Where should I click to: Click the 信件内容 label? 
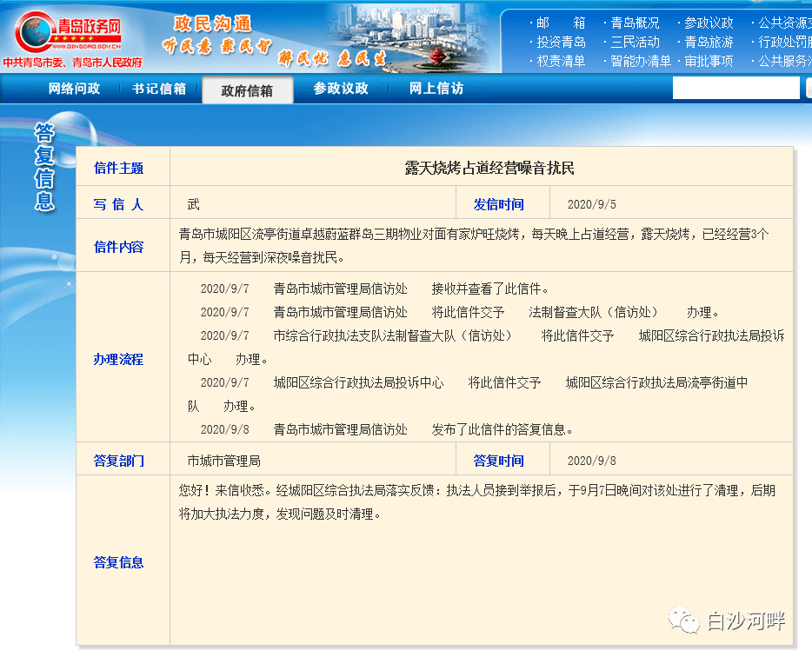pyautogui.click(x=118, y=247)
